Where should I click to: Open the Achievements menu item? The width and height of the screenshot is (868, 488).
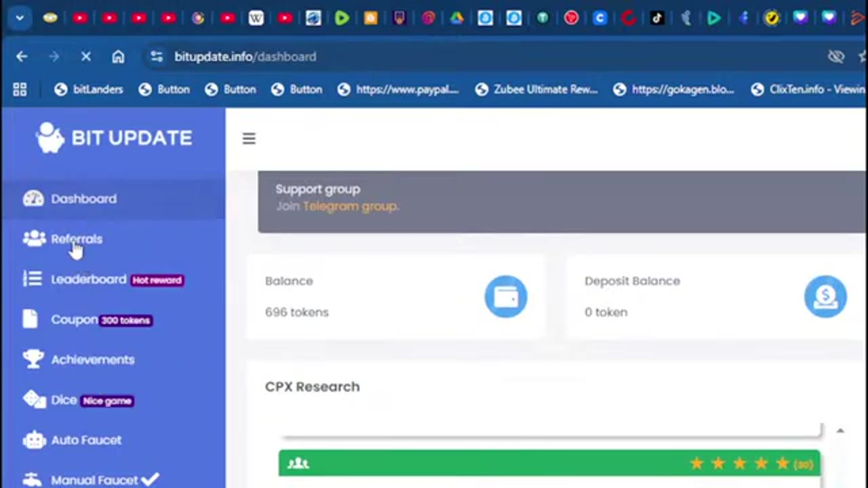tap(113, 359)
